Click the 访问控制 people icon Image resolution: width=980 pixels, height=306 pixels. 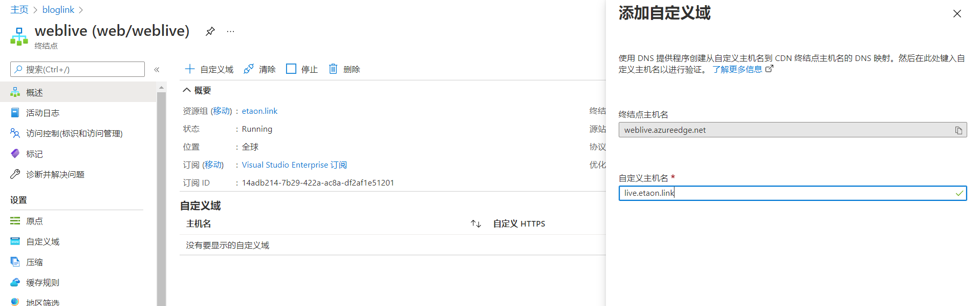pyautogui.click(x=15, y=133)
